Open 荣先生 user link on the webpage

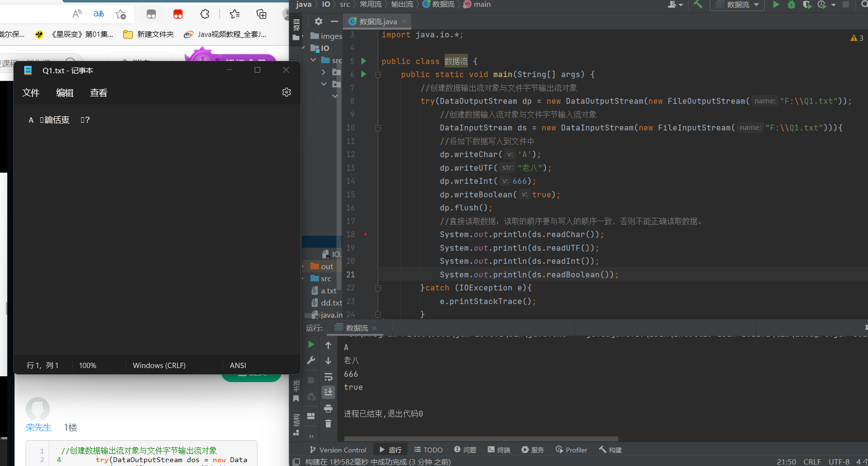pyautogui.click(x=38, y=427)
